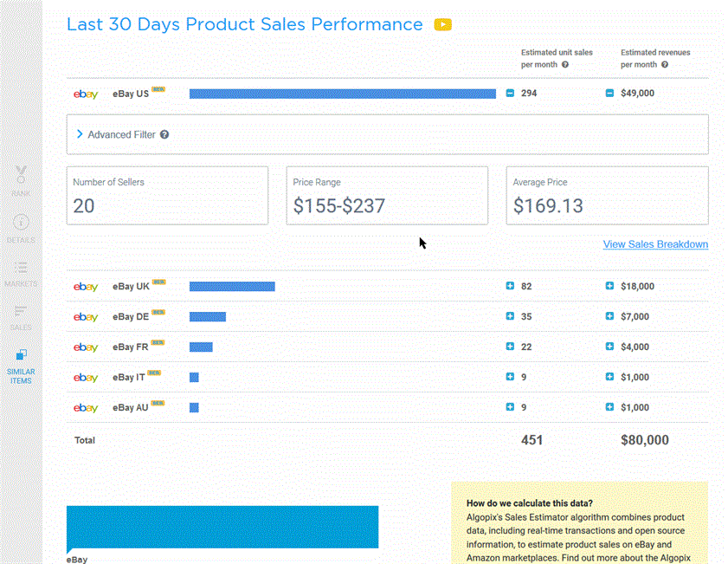The width and height of the screenshot is (728, 564).
Task: Go to Details section in sidebar
Action: [x=21, y=229]
